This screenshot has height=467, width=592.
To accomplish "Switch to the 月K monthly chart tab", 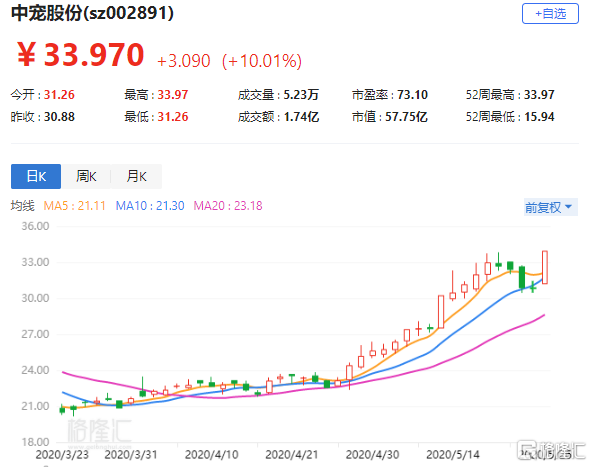I will pos(136,176).
